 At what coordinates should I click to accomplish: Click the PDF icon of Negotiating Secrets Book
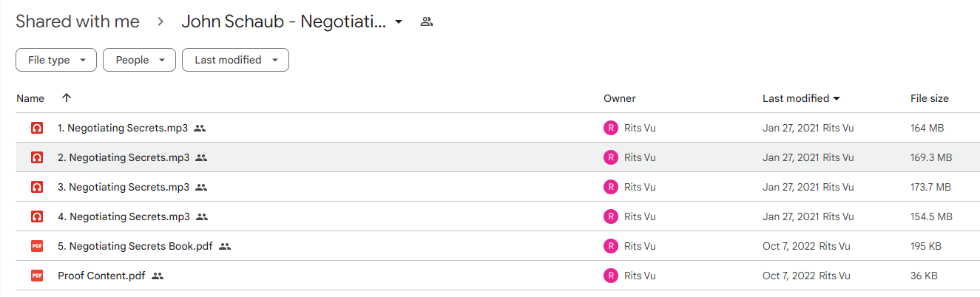(37, 246)
